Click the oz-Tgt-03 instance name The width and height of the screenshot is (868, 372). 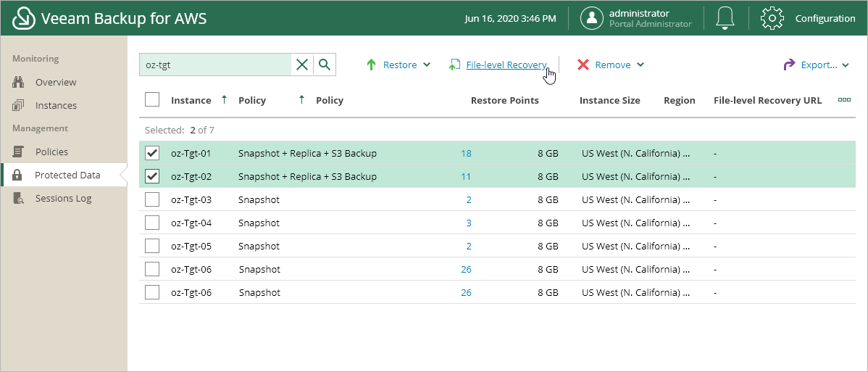tap(191, 199)
